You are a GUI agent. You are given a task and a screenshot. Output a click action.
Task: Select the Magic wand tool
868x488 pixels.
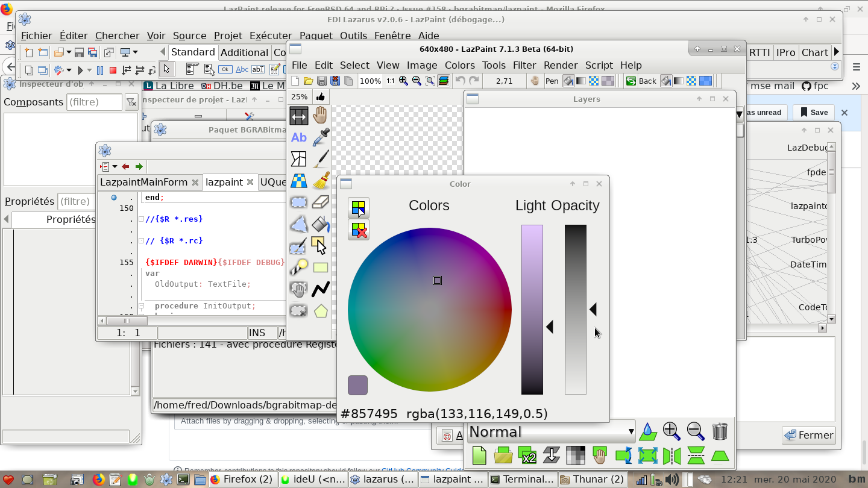[x=299, y=267]
